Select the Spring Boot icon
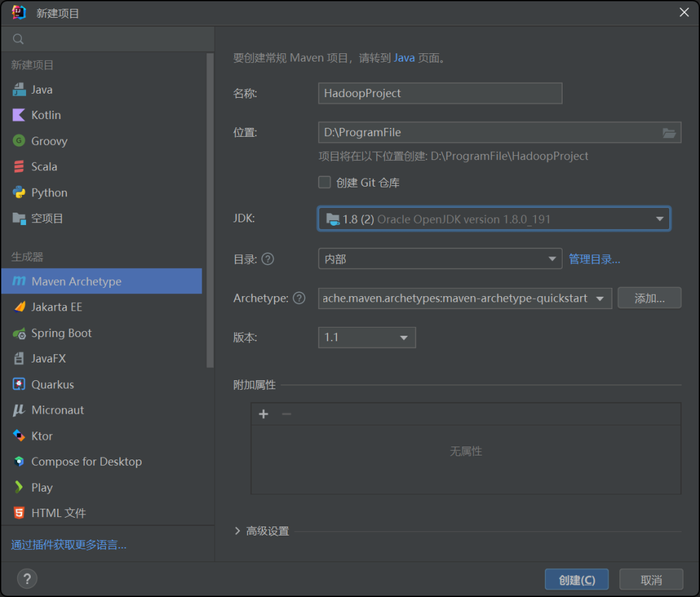The width and height of the screenshot is (700, 597). pyautogui.click(x=18, y=333)
